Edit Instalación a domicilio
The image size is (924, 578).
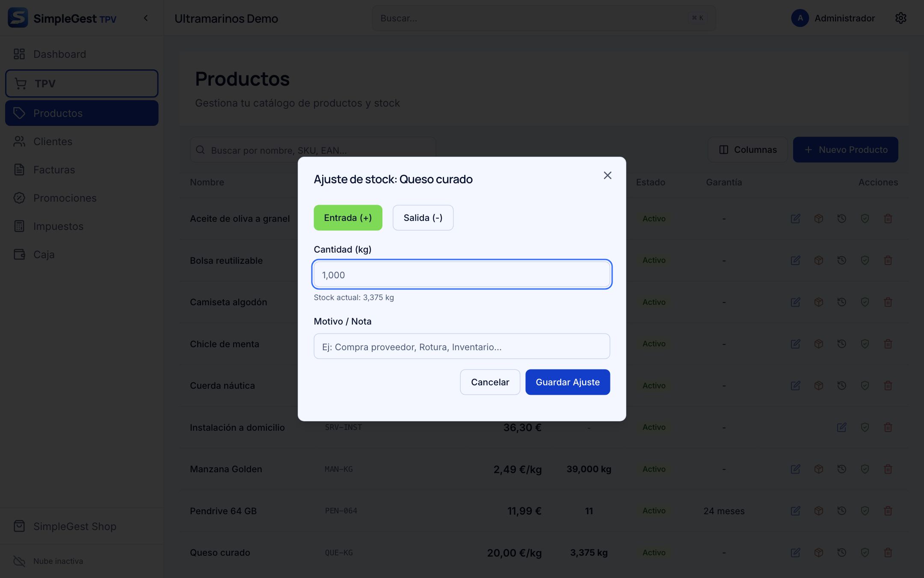coord(841,427)
